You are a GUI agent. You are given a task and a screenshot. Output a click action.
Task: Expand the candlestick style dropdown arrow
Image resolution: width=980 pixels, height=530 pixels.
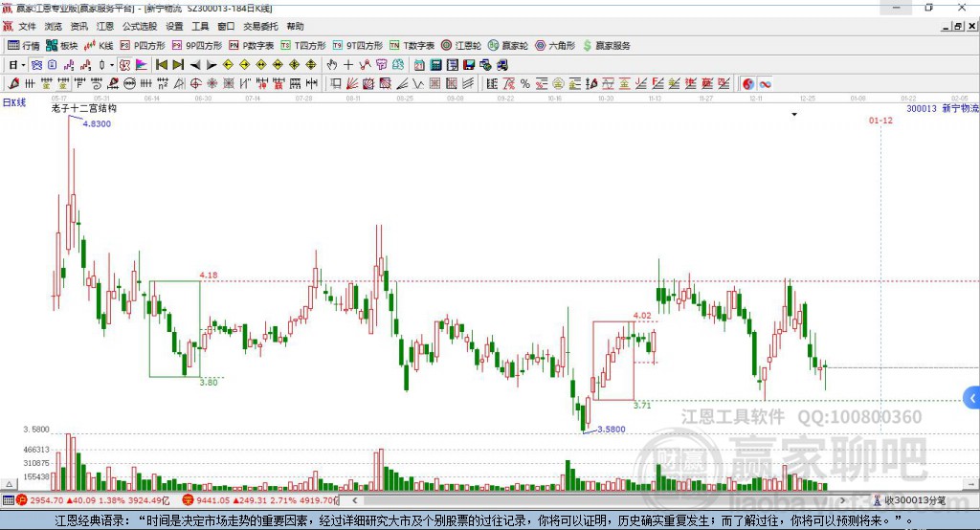pos(111,64)
